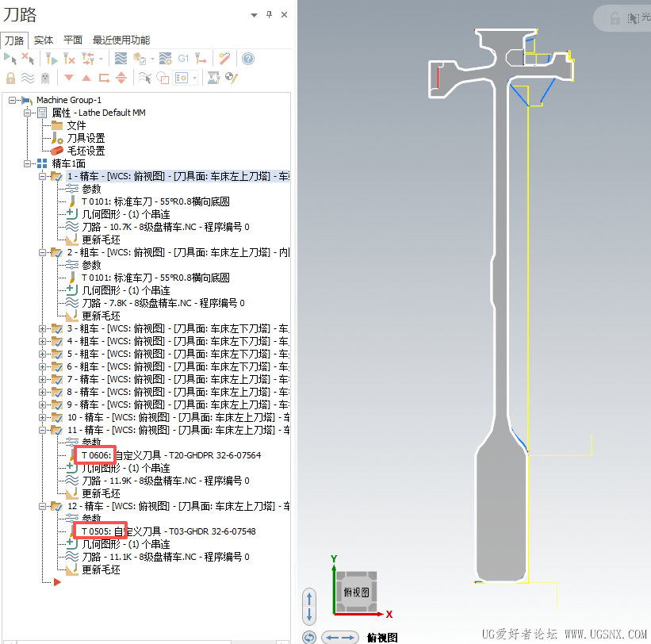Expand operation 3 粗车 node
The image size is (651, 644).
42,328
